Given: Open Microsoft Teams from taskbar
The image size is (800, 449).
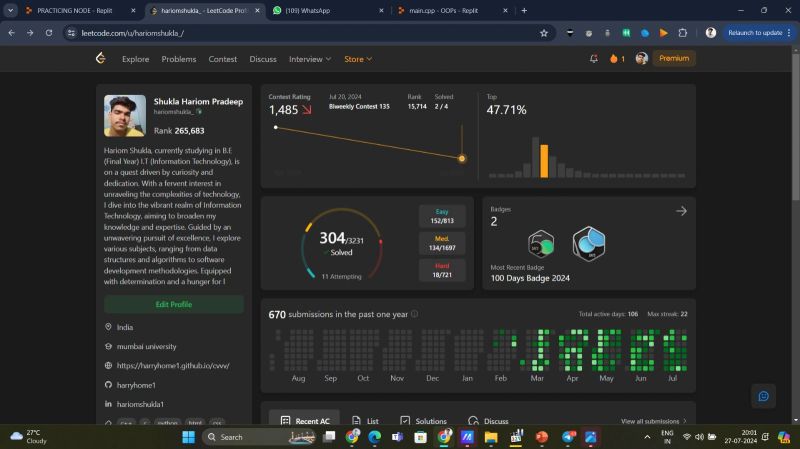Looking at the screenshot, I should pyautogui.click(x=397, y=437).
